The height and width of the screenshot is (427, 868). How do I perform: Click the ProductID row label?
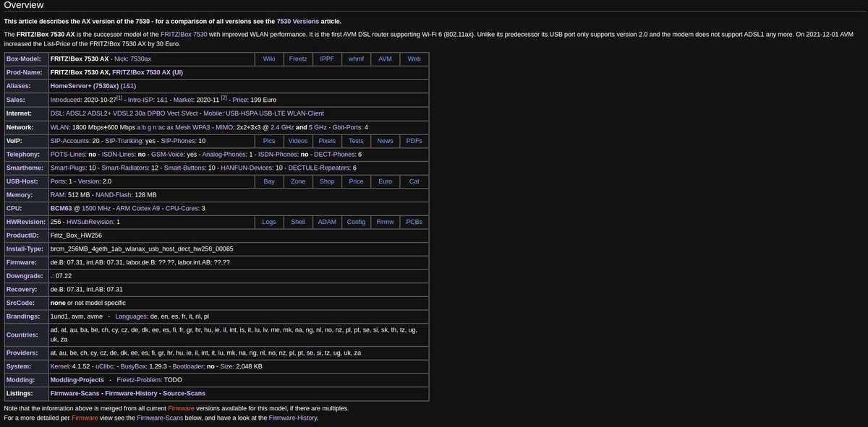(22, 236)
